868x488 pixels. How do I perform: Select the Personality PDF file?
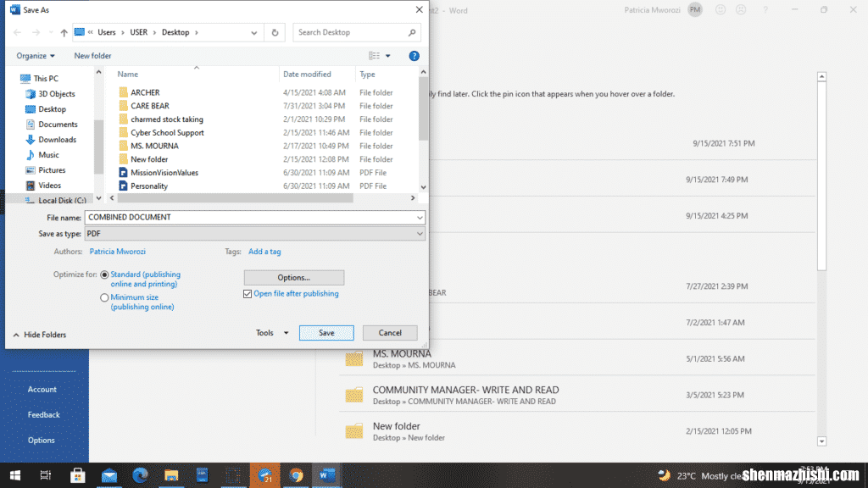(149, 186)
